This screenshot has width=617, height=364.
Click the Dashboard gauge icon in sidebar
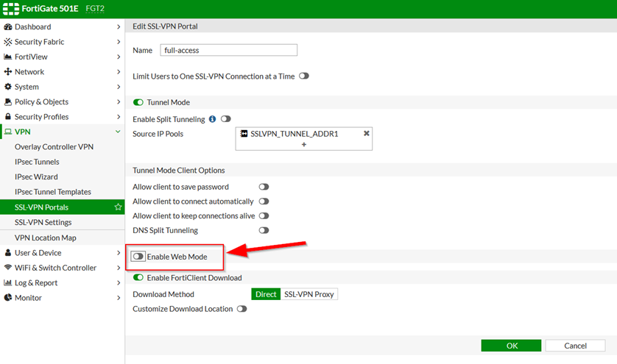pos(8,27)
